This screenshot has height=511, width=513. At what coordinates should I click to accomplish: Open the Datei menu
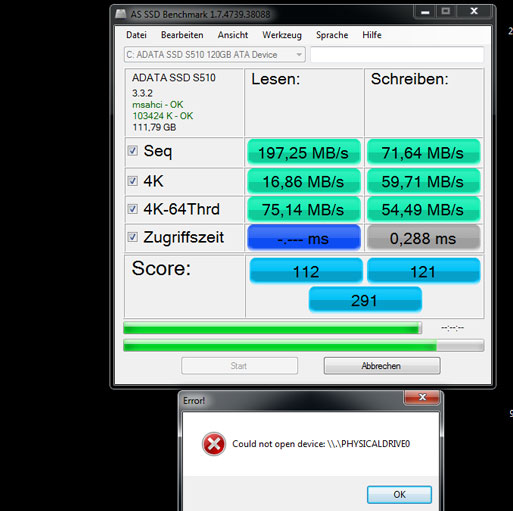tap(136, 35)
